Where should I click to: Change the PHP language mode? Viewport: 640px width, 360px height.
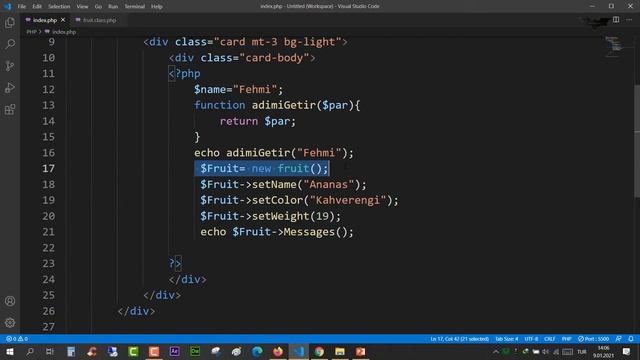[x=567, y=339]
